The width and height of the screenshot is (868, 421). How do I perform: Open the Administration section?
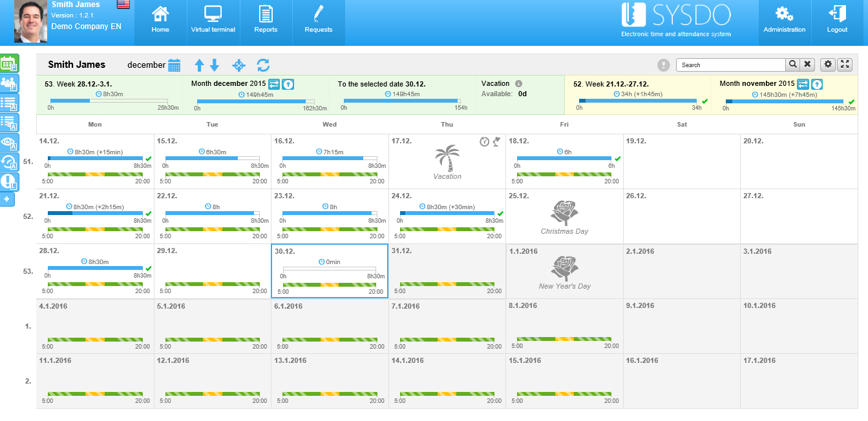coord(784,23)
